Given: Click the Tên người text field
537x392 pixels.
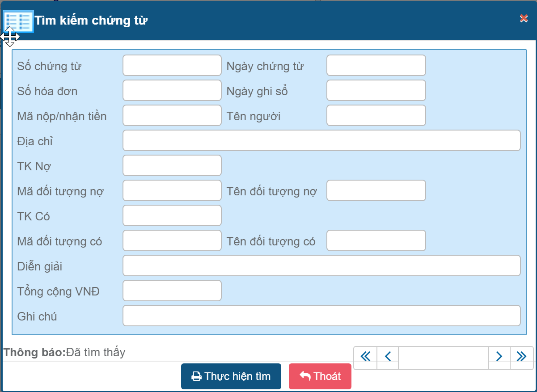Looking at the screenshot, I should (x=376, y=116).
